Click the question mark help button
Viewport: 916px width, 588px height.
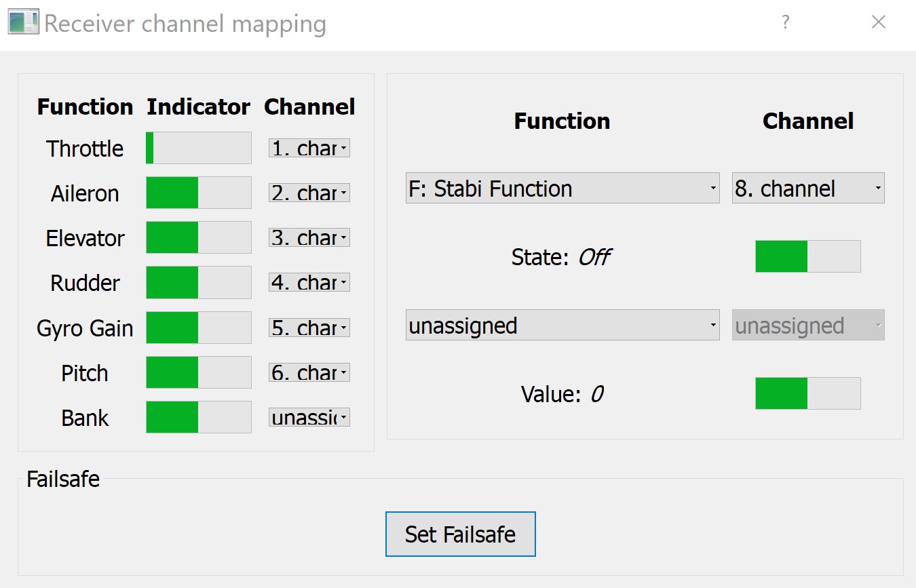(x=785, y=22)
